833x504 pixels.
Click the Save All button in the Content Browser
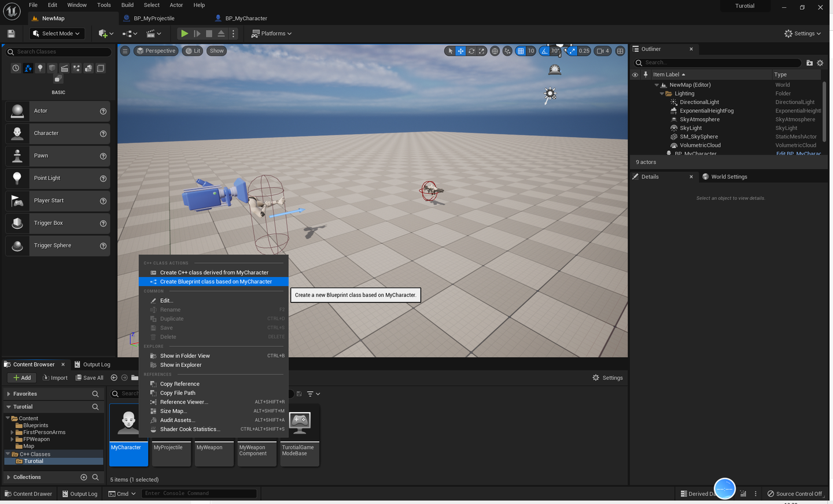(89, 377)
